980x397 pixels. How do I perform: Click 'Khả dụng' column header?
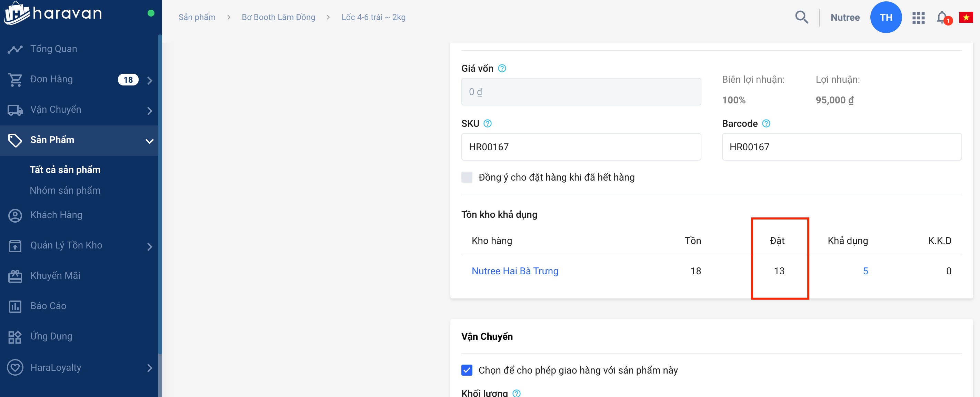pos(848,241)
